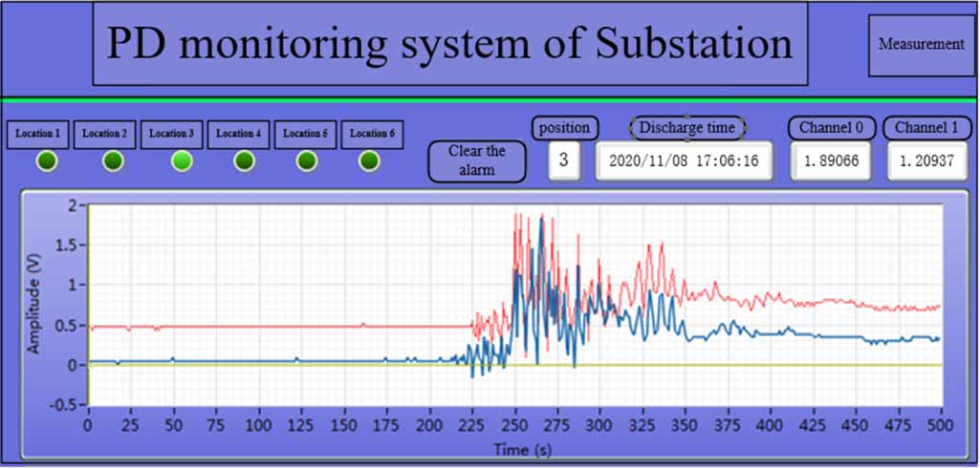This screenshot has width=980, height=468.
Task: Click the 500 tick on time axis
Action: tap(941, 427)
